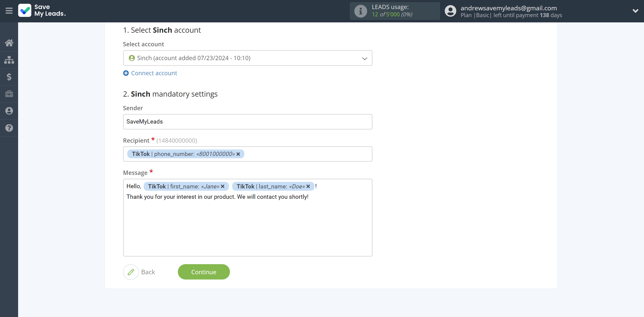This screenshot has width=644, height=317.
Task: Remove the TikTok last_name tag
Action: click(x=308, y=186)
